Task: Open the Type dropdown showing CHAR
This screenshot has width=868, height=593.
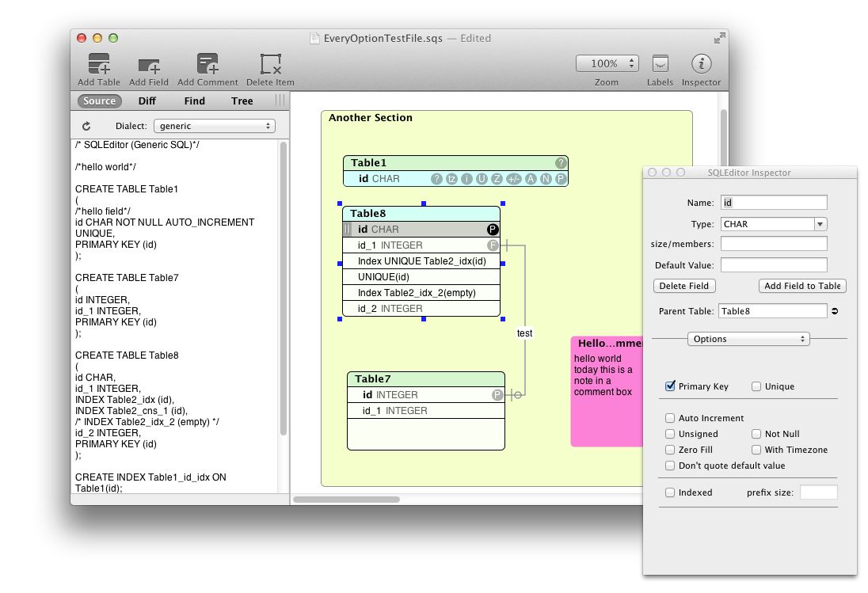Action: click(773, 223)
